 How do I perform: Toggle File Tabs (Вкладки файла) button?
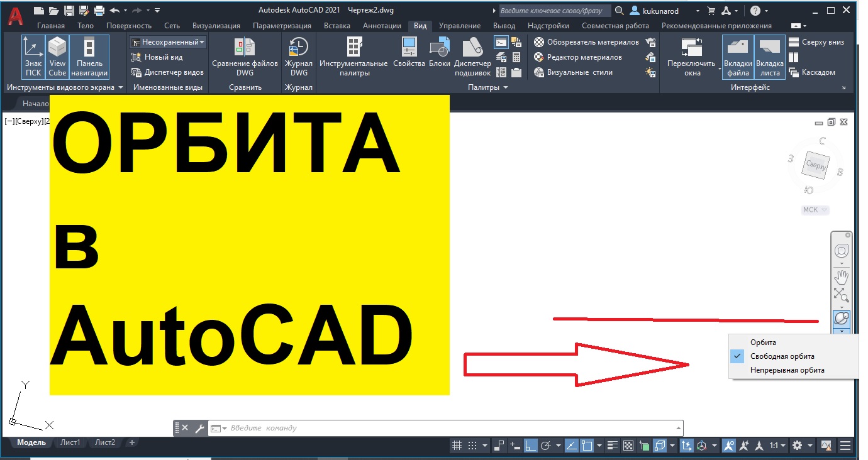pyautogui.click(x=738, y=57)
